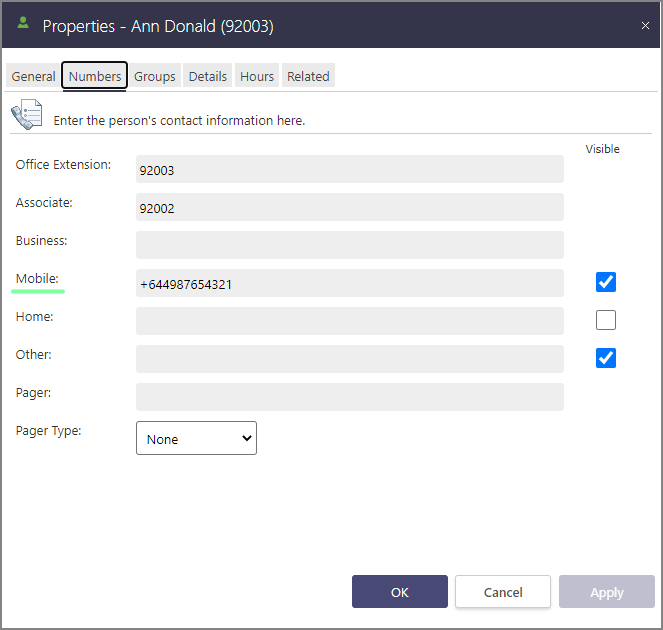
Task: Click the Other: label
Action: (x=33, y=355)
